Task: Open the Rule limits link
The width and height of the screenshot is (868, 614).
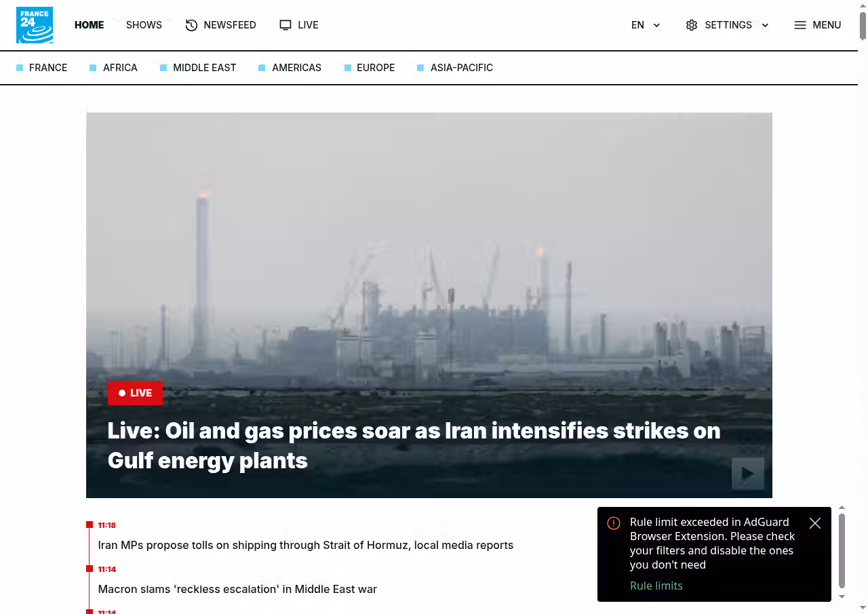Action: click(656, 586)
